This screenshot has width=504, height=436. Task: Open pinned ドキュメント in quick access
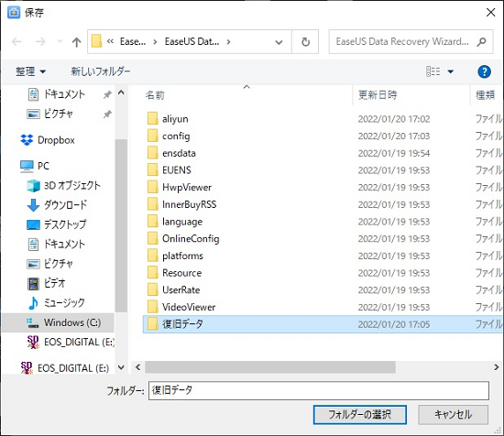[x=64, y=94]
